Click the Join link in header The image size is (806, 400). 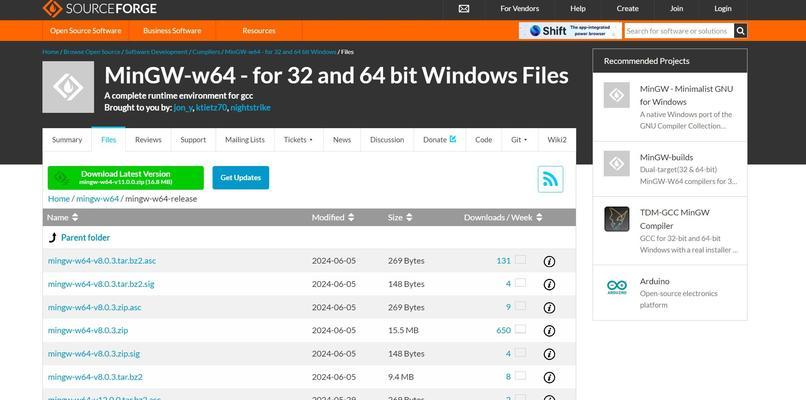click(x=676, y=9)
